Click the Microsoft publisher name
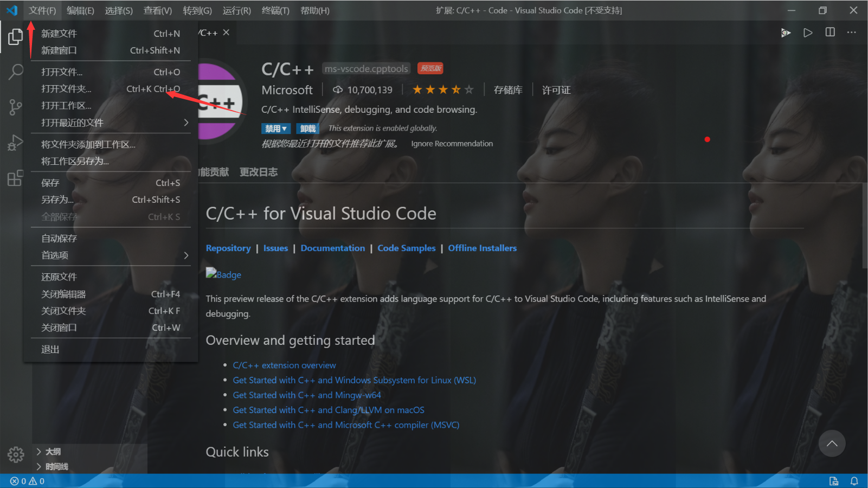The width and height of the screenshot is (868, 488). tap(287, 90)
